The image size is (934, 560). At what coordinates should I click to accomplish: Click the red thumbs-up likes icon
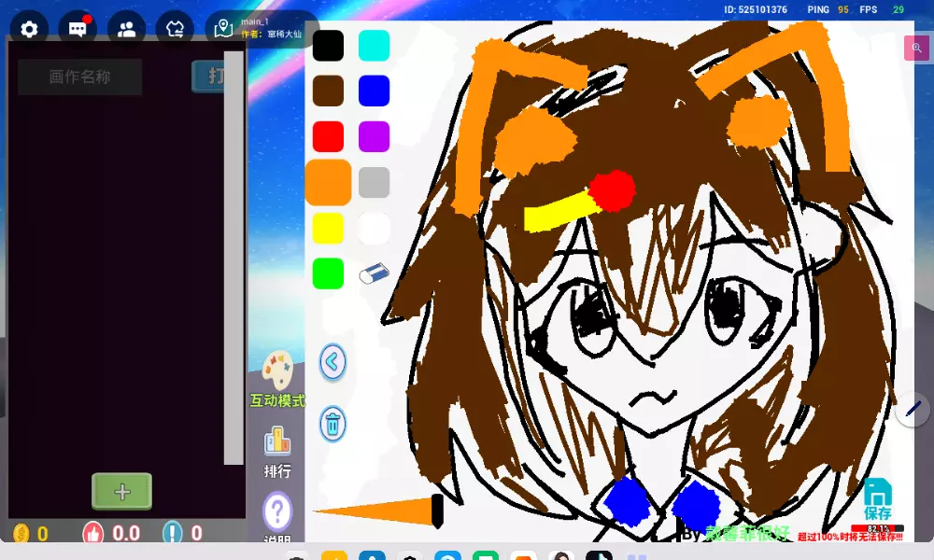(93, 533)
